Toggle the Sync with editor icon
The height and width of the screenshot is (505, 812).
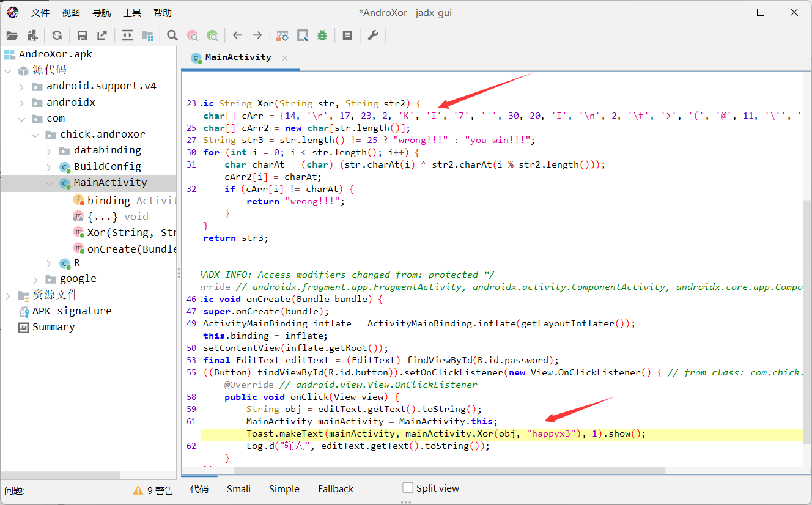pos(127,35)
